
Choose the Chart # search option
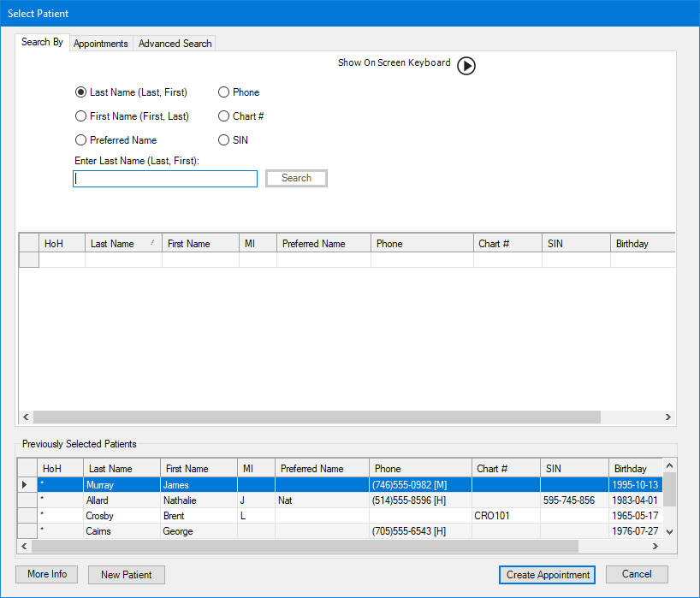pos(224,116)
